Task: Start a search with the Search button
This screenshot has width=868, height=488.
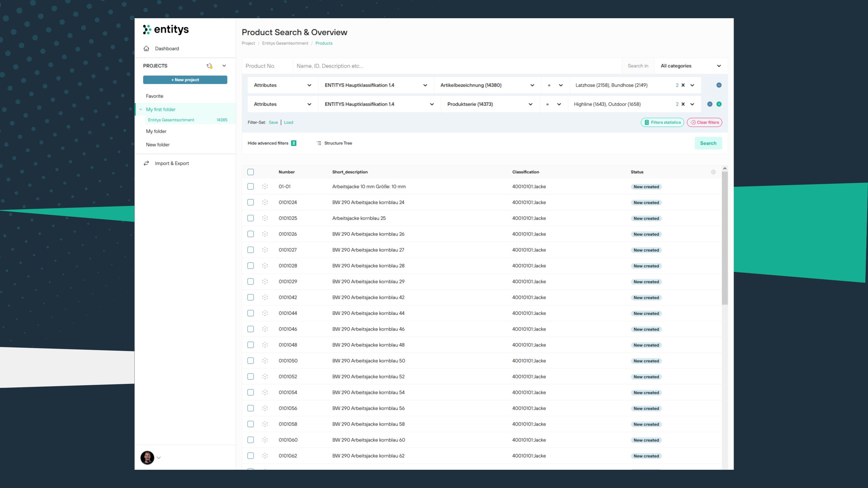Action: point(708,143)
